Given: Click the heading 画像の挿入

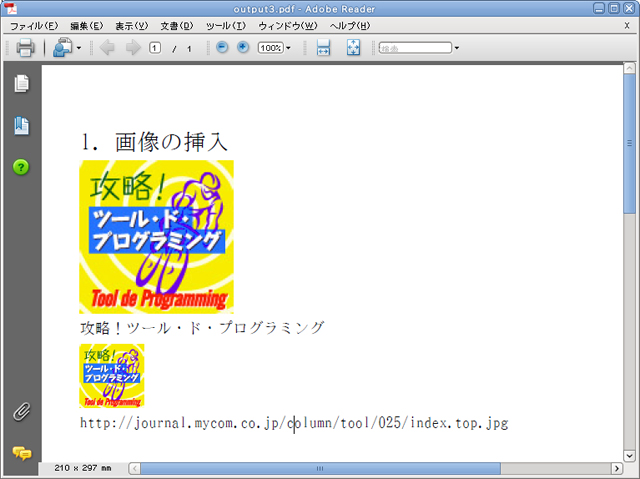Looking at the screenshot, I should tap(171, 142).
